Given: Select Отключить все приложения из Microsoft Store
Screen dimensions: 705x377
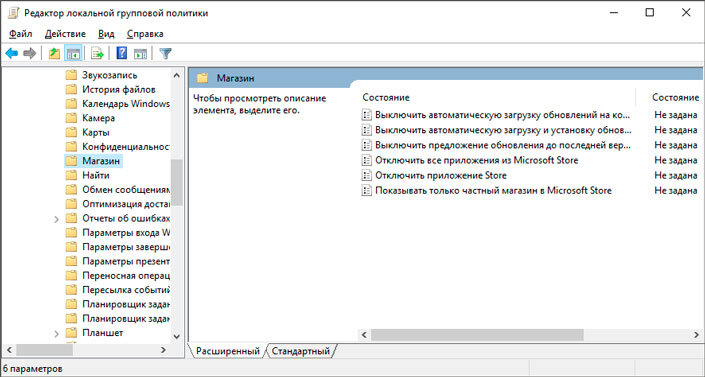Looking at the screenshot, I should tap(477, 160).
